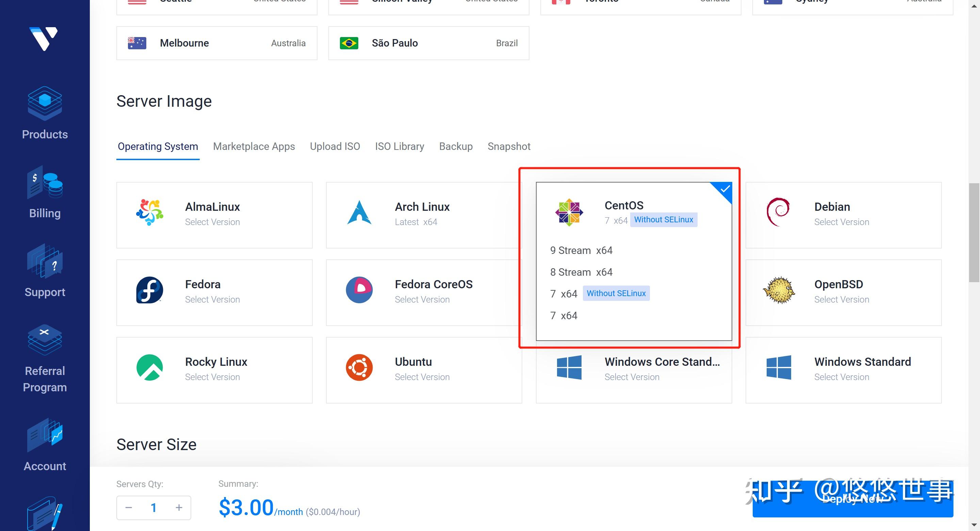Open Select Version for Windows Standard

coord(841,377)
